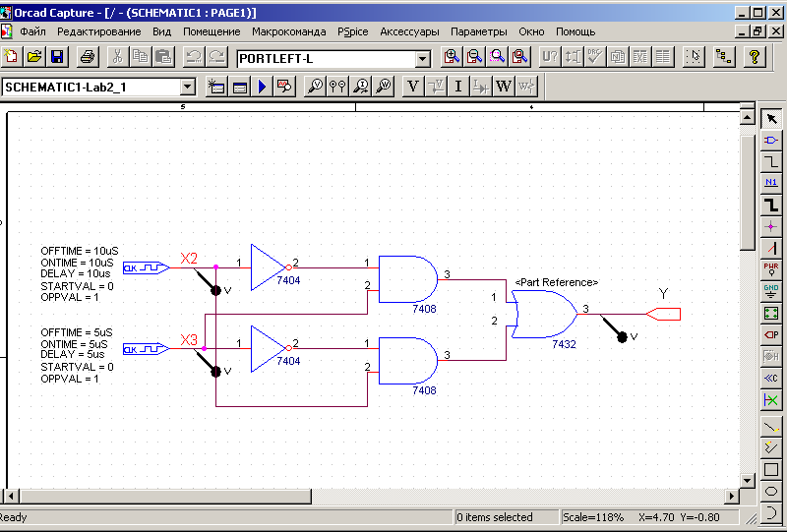Click the vertical scrollbar down arrow
The width and height of the screenshot is (787, 532).
click(748, 480)
